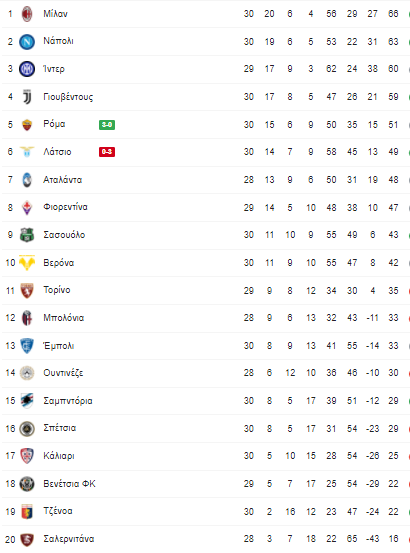Click the Lazio eagle crest
Screen dimensions: 410x553
[27, 152]
